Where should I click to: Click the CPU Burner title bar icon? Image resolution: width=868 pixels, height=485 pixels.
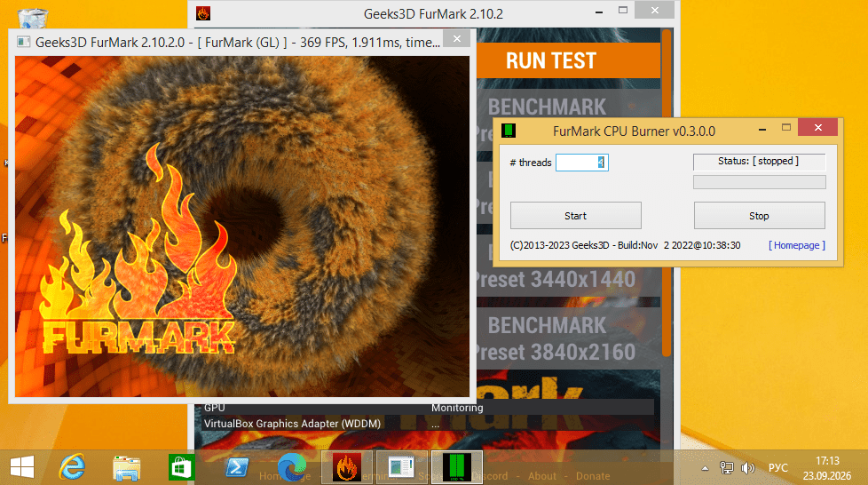click(x=509, y=131)
